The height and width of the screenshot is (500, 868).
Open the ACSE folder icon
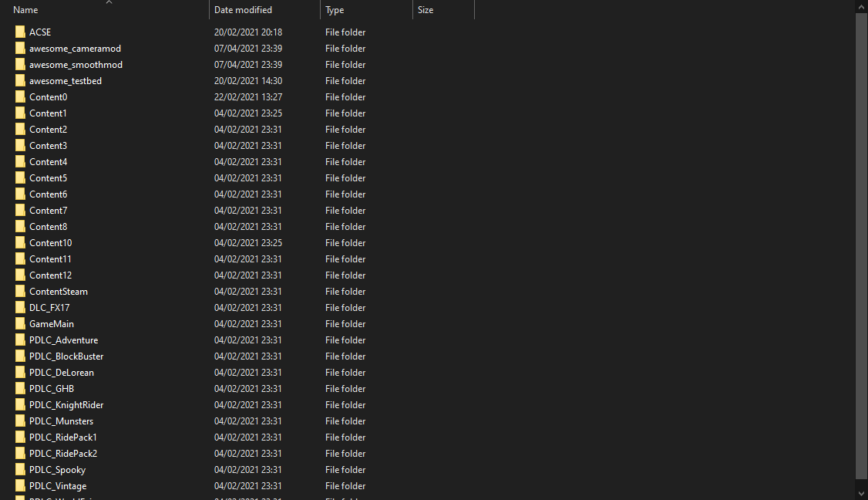point(19,32)
